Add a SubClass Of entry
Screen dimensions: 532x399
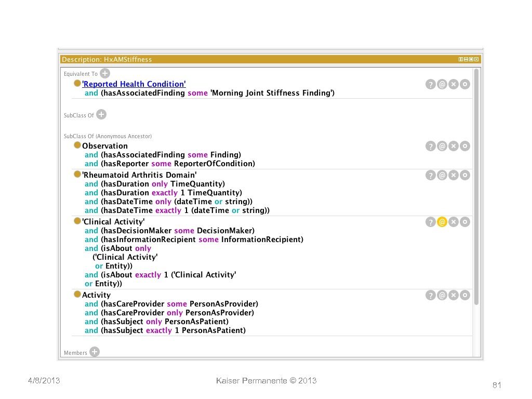tap(101, 115)
